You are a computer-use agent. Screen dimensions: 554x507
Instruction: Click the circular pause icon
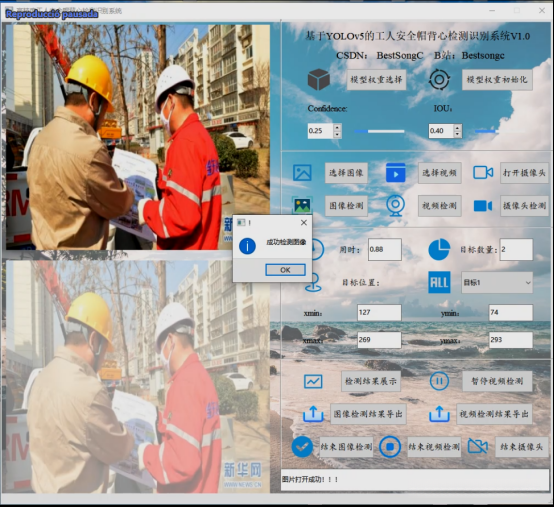[x=439, y=381]
